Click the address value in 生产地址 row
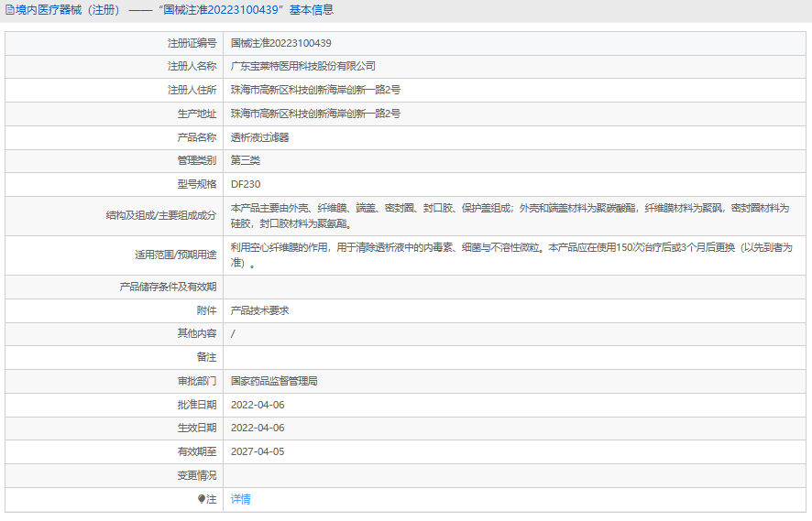The width and height of the screenshot is (812, 521). [315, 114]
